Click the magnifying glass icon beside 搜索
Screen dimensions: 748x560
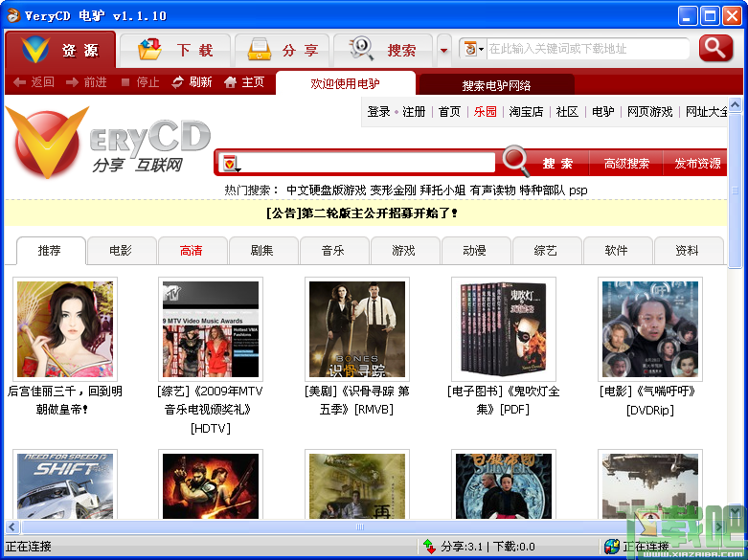click(x=516, y=161)
